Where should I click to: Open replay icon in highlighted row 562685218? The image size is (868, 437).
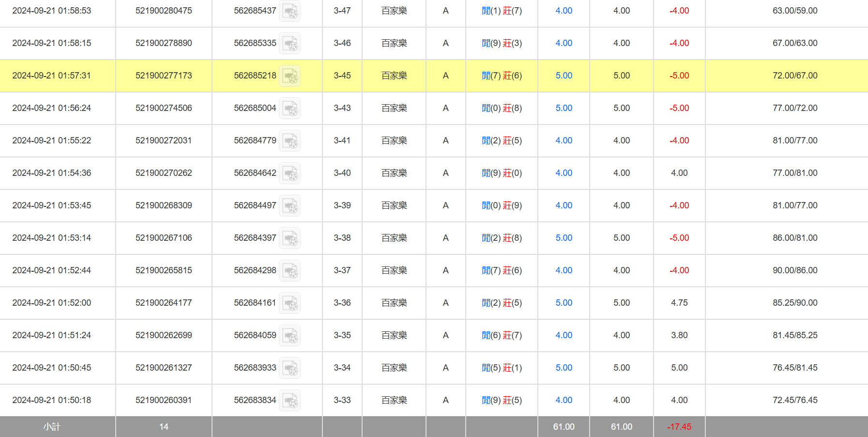point(290,76)
